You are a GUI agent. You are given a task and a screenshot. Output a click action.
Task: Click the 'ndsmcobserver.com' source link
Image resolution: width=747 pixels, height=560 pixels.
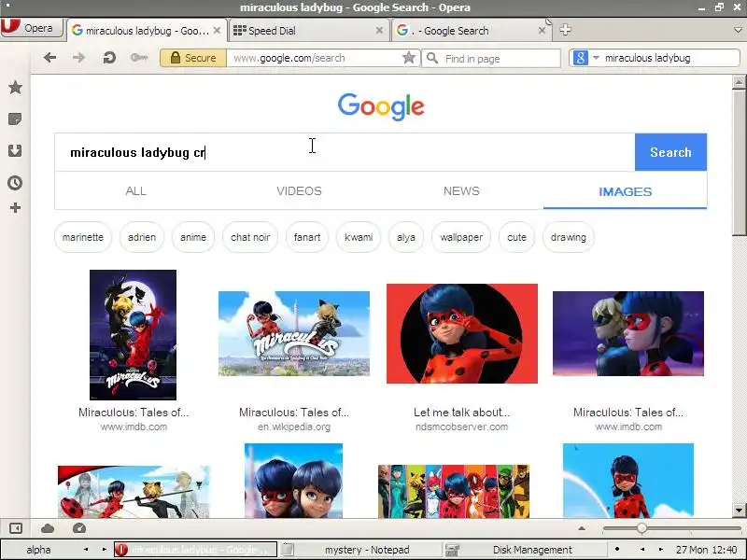pos(461,427)
